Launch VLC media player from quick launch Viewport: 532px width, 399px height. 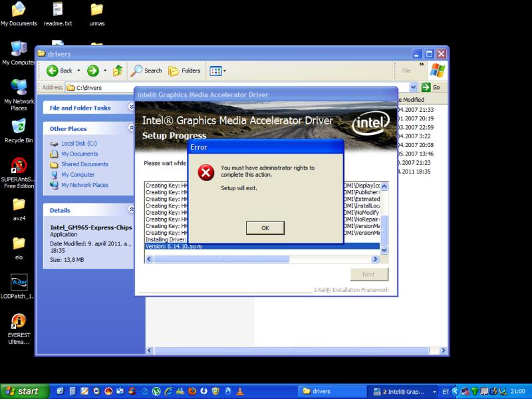pyautogui.click(x=240, y=391)
